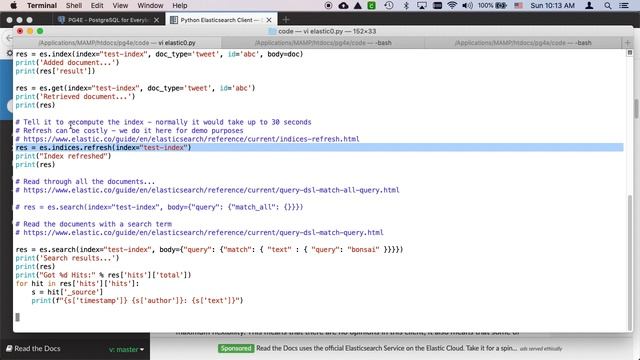Open the Time Machine menu bar icon
Viewport: 640px width, 360px height.
389,5
